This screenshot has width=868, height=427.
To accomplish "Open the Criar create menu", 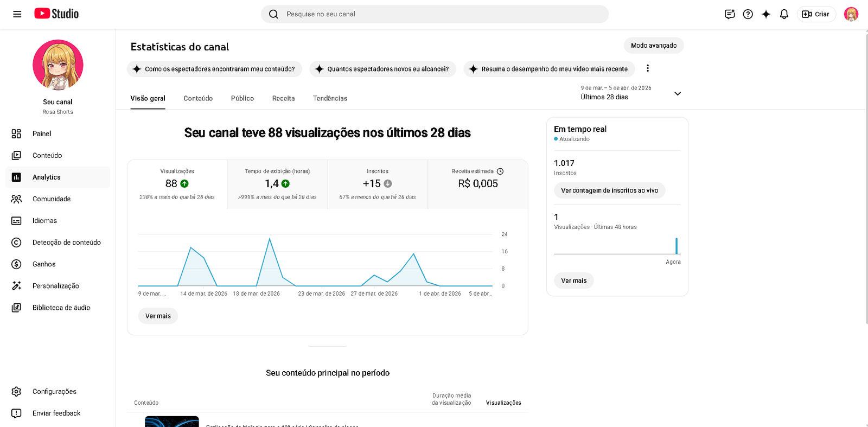I will [816, 14].
